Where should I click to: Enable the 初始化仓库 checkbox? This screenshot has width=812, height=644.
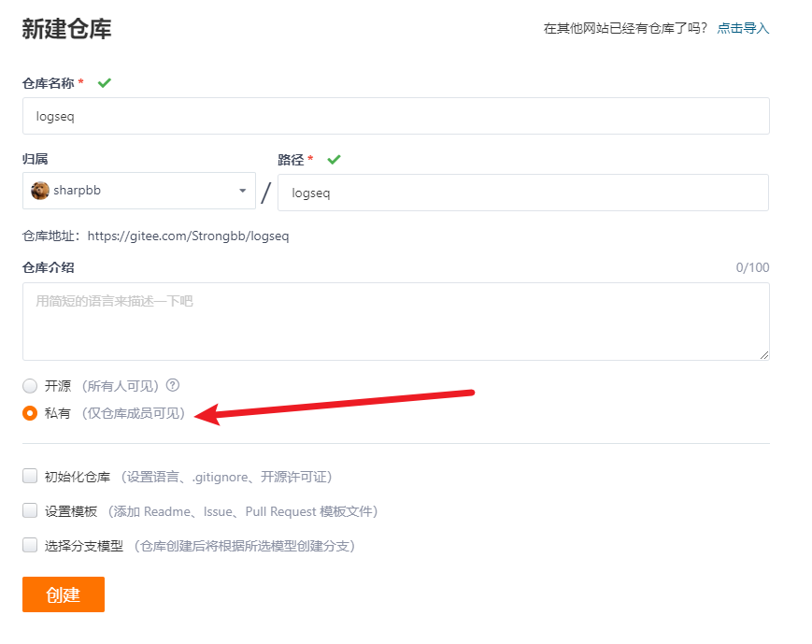tap(30, 476)
